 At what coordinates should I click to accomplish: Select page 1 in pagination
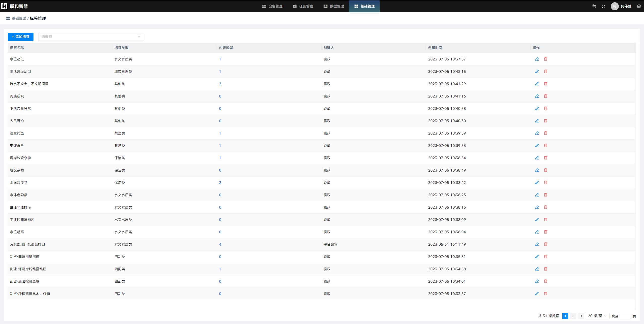coord(565,316)
